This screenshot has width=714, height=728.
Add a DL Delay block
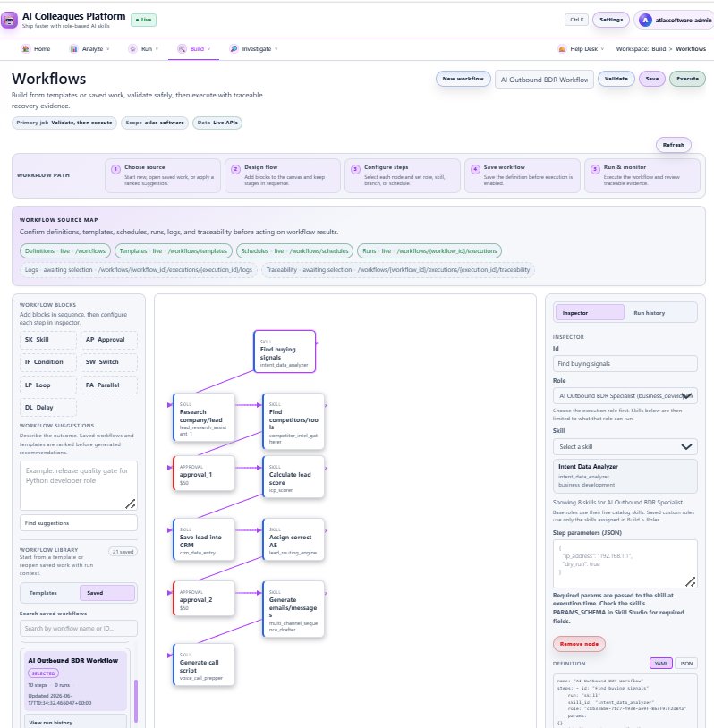(x=47, y=408)
